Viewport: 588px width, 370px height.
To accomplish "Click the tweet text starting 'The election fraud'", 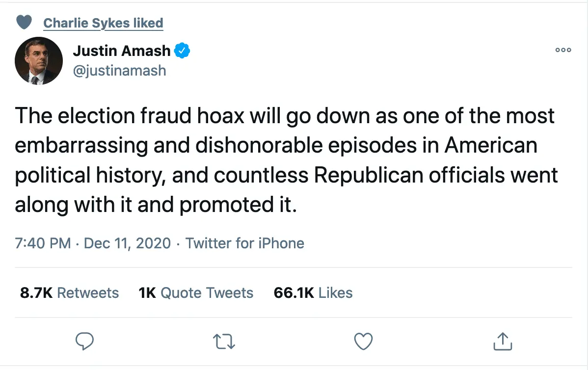I will tap(285, 116).
